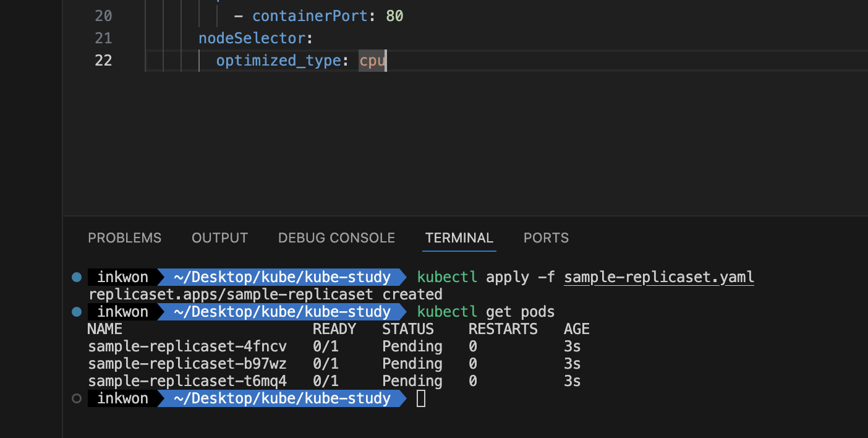Click line number 22 in the gutter
The height and width of the screenshot is (438, 868).
click(103, 61)
